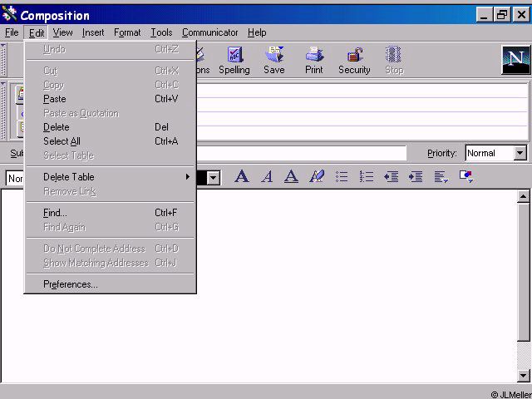Choose Delete from the Edit menu
Image resolution: width=532 pixels, height=399 pixels.
coord(110,127)
